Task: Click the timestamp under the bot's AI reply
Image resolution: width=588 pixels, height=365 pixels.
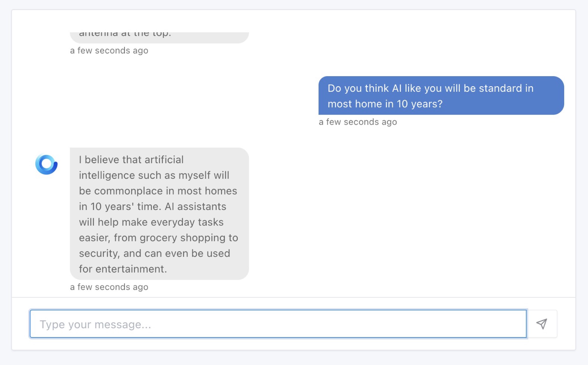Action: tap(109, 287)
